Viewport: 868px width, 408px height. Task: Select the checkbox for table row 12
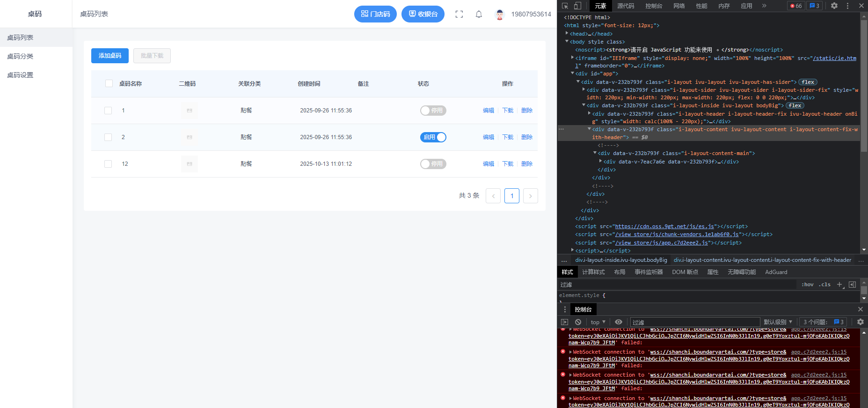[x=108, y=164]
